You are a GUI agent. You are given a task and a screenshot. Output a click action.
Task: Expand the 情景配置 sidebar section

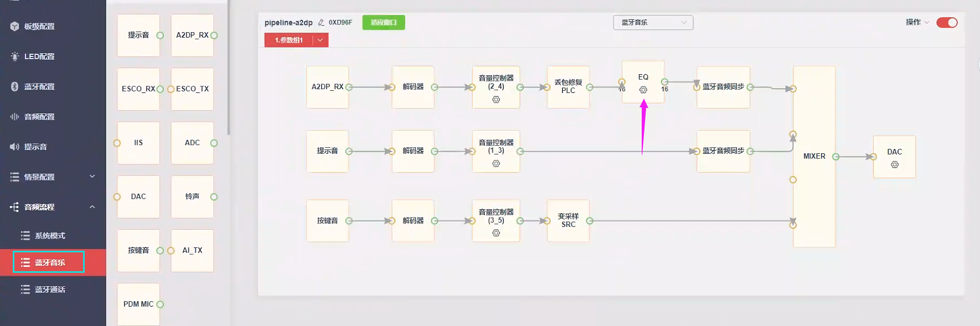(x=53, y=177)
